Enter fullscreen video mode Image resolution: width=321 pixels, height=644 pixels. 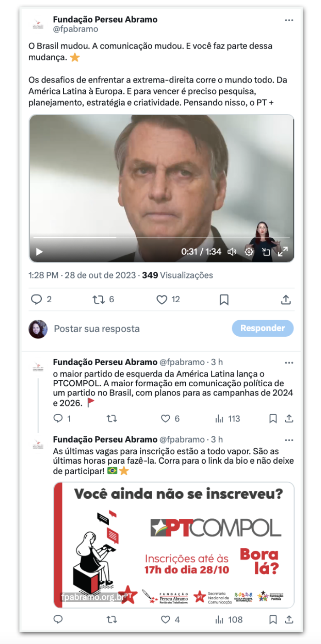tap(283, 251)
